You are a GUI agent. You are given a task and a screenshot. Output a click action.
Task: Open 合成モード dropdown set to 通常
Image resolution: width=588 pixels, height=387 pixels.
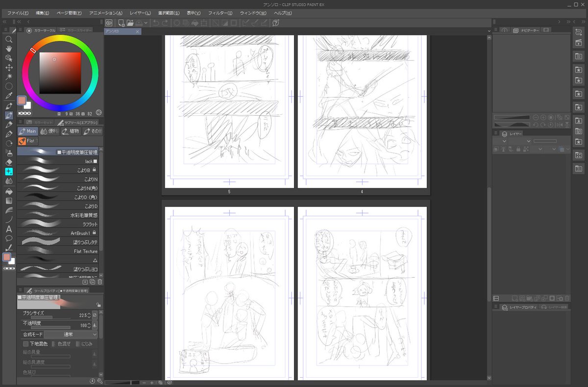[x=71, y=334]
